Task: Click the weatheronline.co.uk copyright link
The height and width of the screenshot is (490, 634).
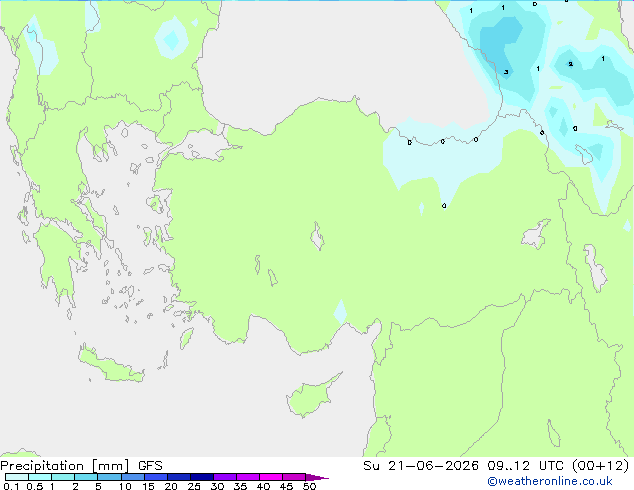Action: [x=550, y=481]
